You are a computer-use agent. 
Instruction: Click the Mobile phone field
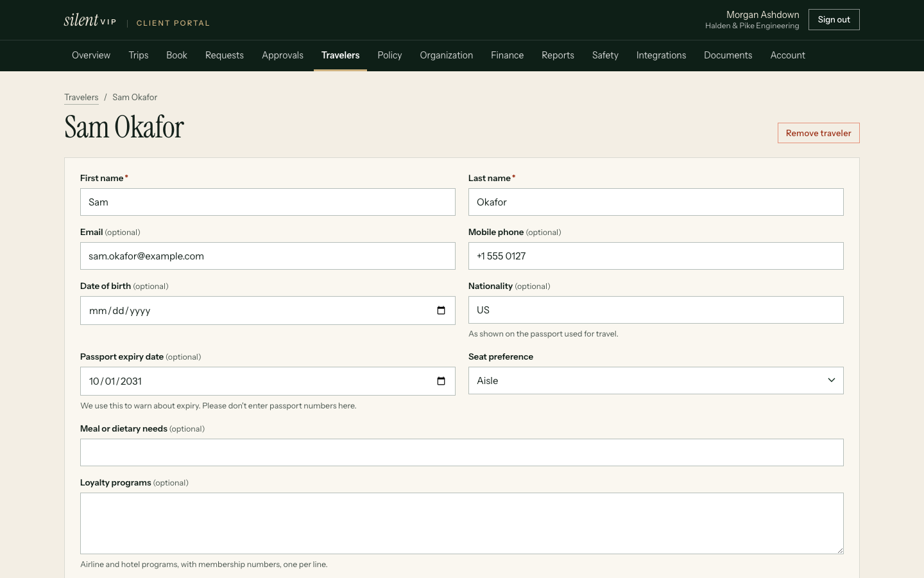656,256
